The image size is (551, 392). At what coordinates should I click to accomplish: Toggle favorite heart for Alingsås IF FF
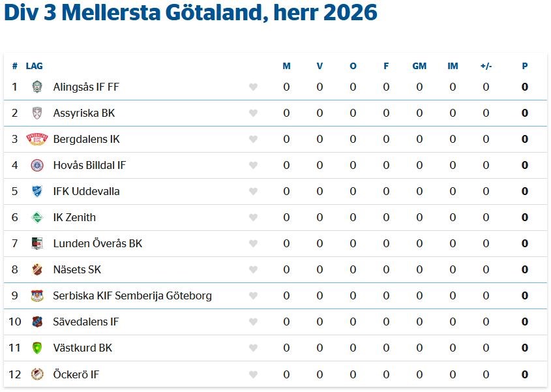[x=254, y=87]
